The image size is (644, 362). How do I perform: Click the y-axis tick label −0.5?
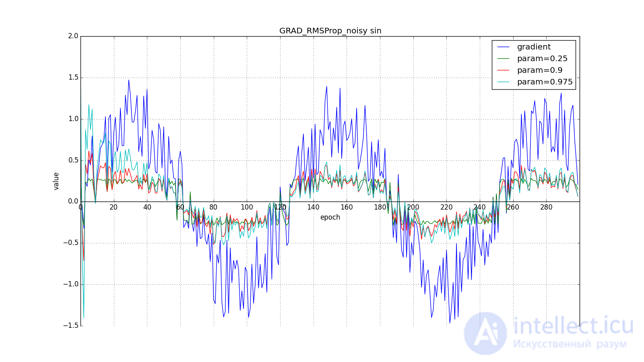(x=70, y=243)
